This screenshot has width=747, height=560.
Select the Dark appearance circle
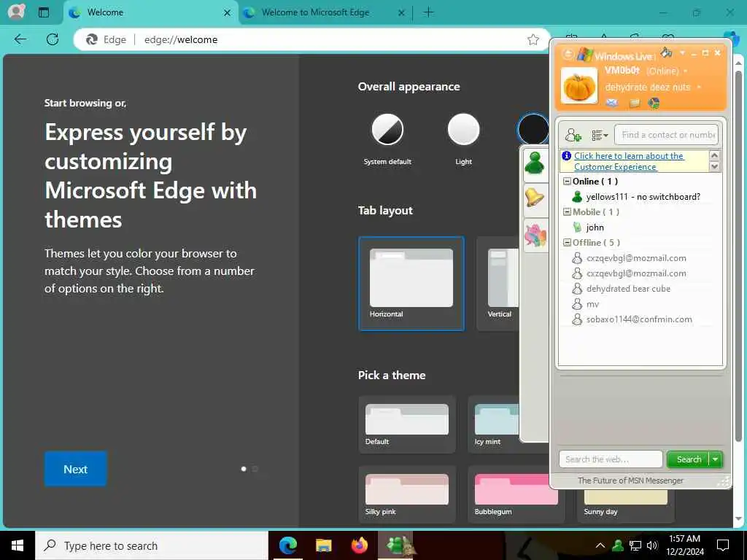533,130
